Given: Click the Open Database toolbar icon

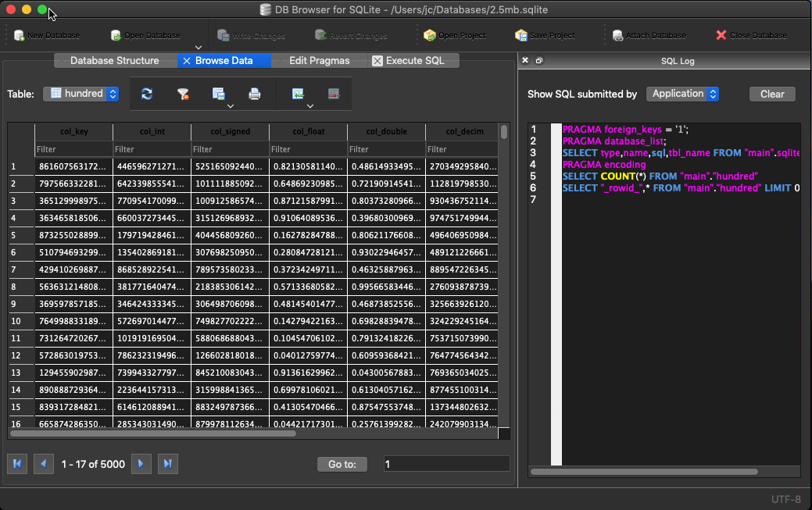Looking at the screenshot, I should [x=116, y=35].
